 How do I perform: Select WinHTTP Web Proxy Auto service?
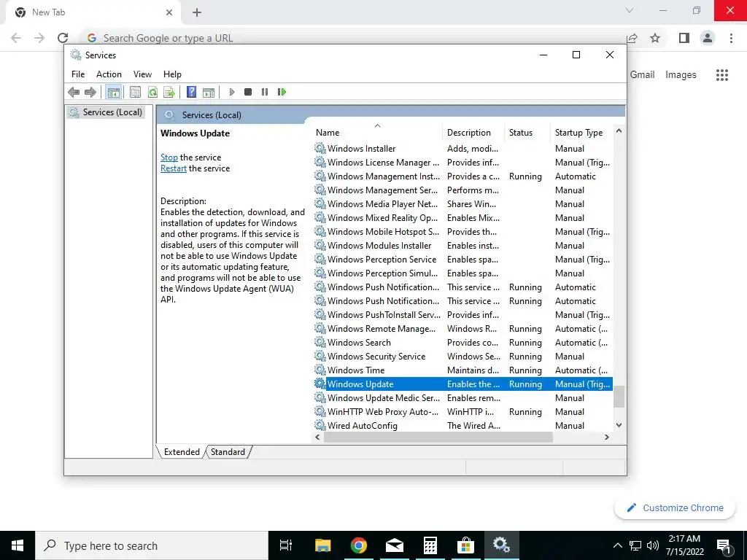463,411
